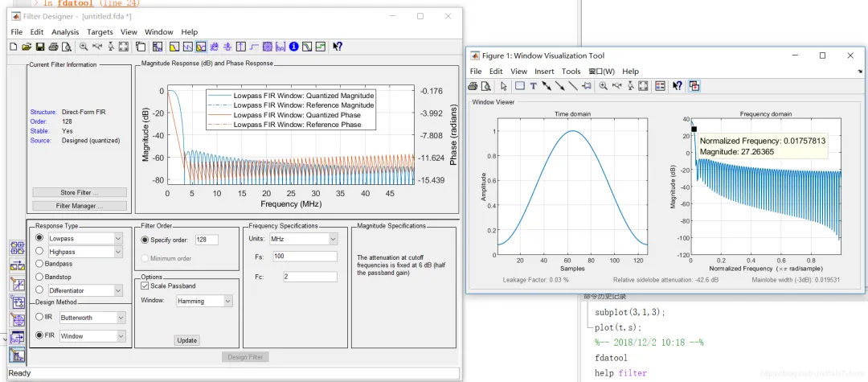Uncheck the Scale Passband option
868x382 pixels.
[x=145, y=285]
